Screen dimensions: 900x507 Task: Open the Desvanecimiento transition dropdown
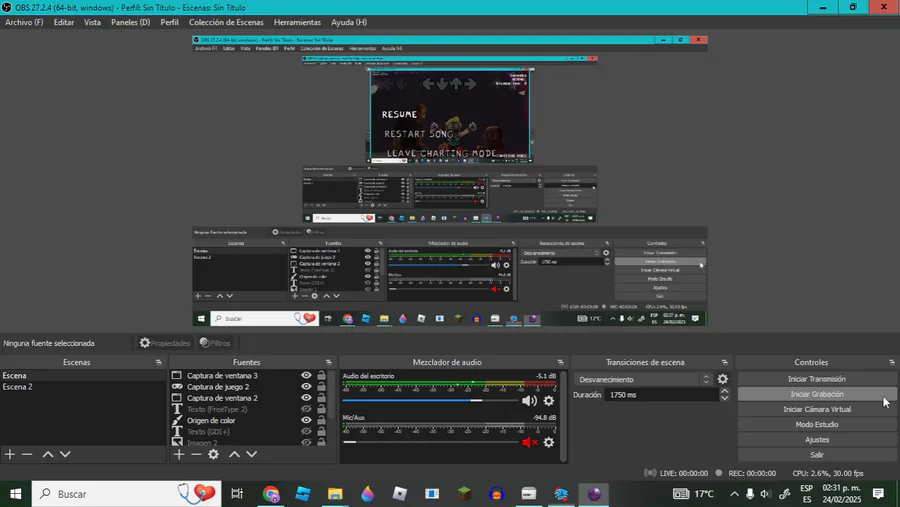[x=643, y=380]
